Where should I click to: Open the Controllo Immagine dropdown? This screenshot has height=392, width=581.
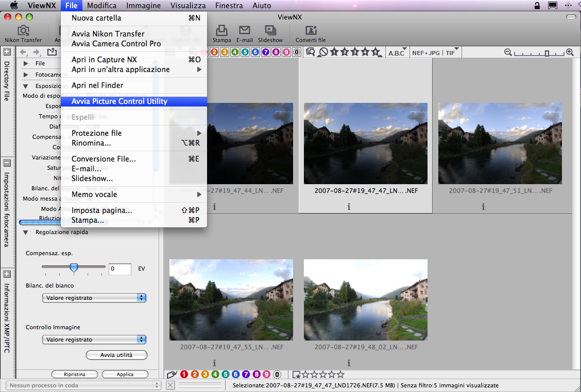(x=94, y=340)
